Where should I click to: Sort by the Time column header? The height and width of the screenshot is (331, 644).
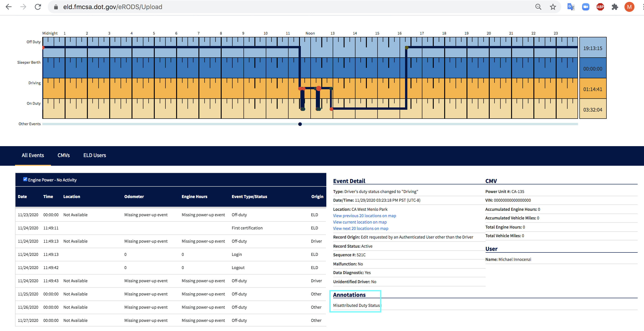pos(48,196)
